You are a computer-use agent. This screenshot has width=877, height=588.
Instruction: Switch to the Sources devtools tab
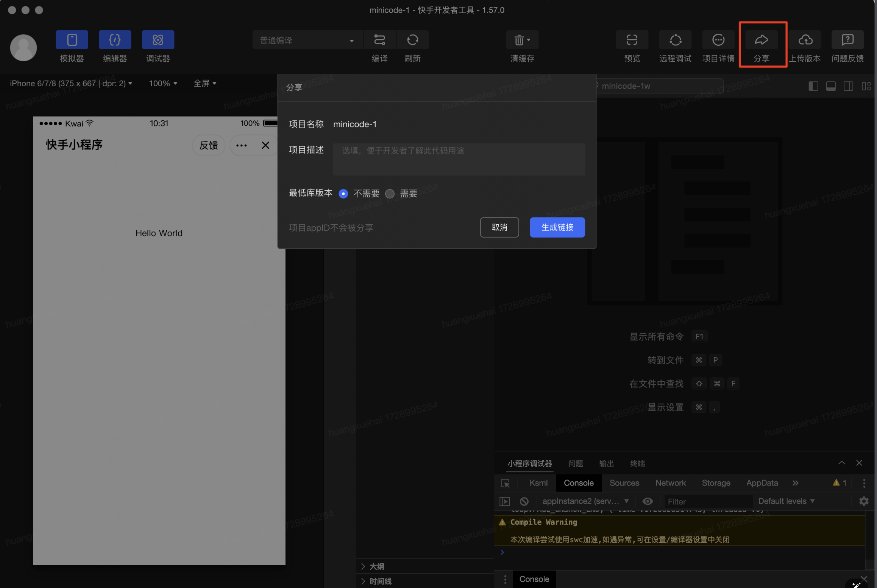coord(624,483)
